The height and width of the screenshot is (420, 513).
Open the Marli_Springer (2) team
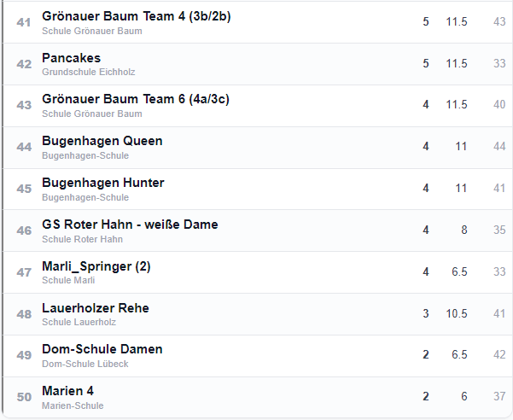click(96, 266)
